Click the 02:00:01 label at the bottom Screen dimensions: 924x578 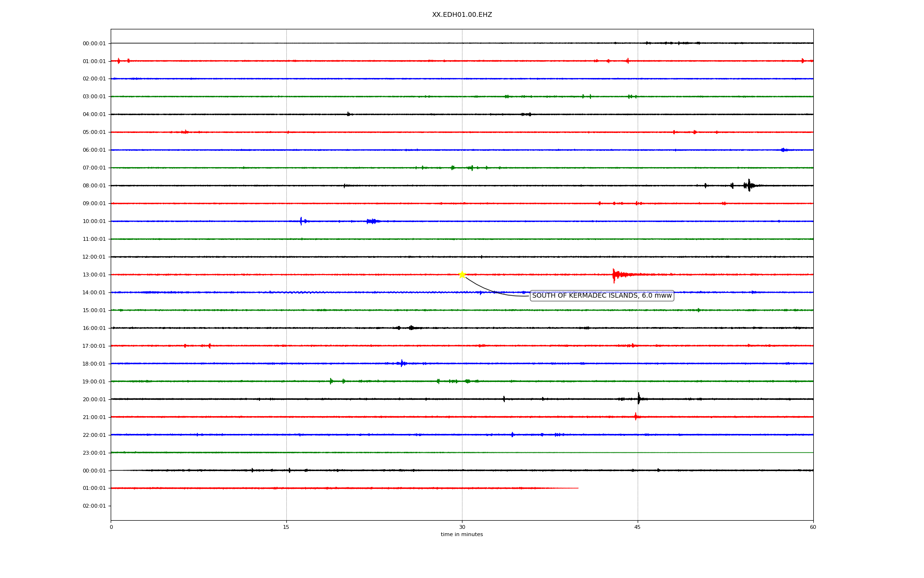94,506
